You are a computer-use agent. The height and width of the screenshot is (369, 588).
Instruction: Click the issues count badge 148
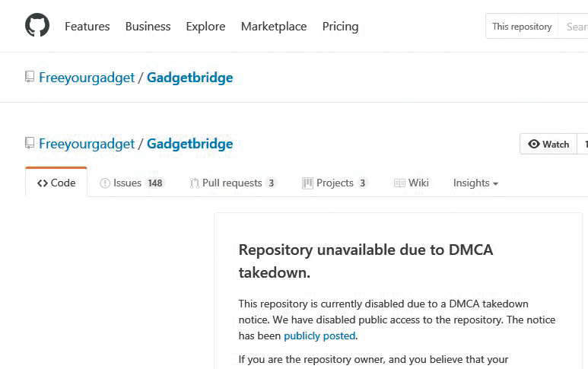pyautogui.click(x=155, y=183)
